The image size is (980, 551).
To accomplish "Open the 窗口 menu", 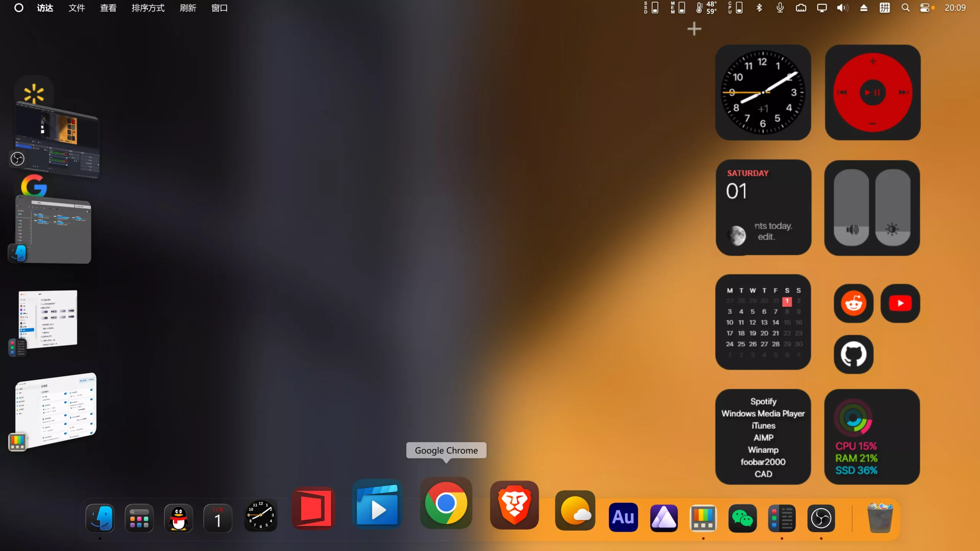I will click(219, 8).
